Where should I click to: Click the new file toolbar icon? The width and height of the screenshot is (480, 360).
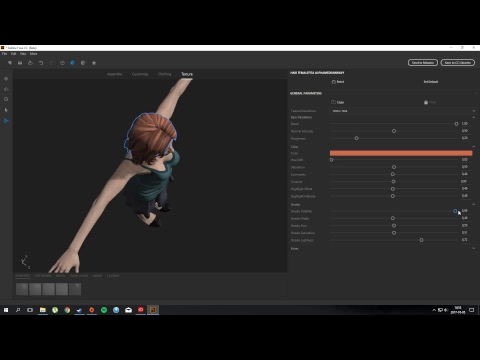10,63
